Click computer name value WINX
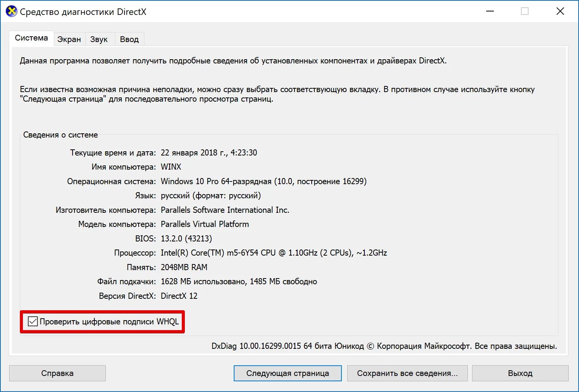The image size is (579, 392). (171, 167)
